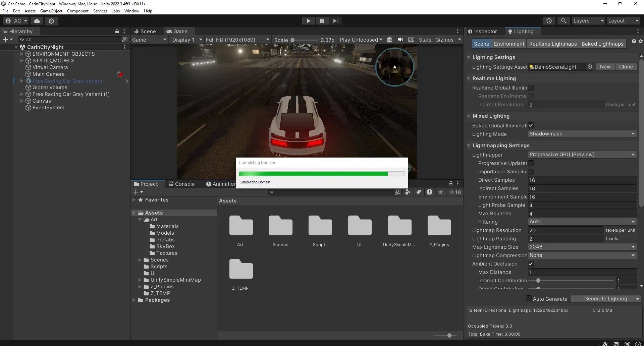The image size is (644, 346).
Task: Enable the Auto Generate checkbox
Action: 529,299
